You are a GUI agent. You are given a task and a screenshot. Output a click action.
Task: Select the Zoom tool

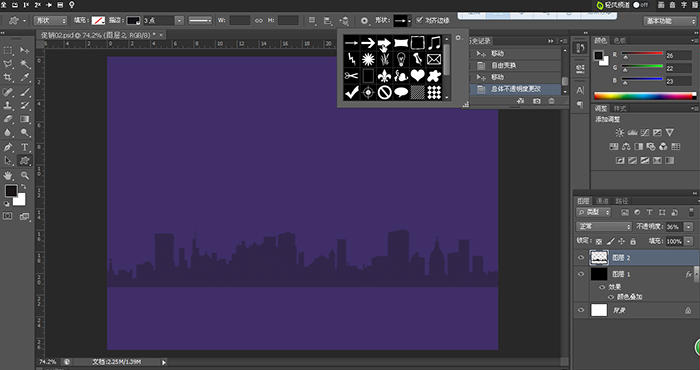point(25,175)
